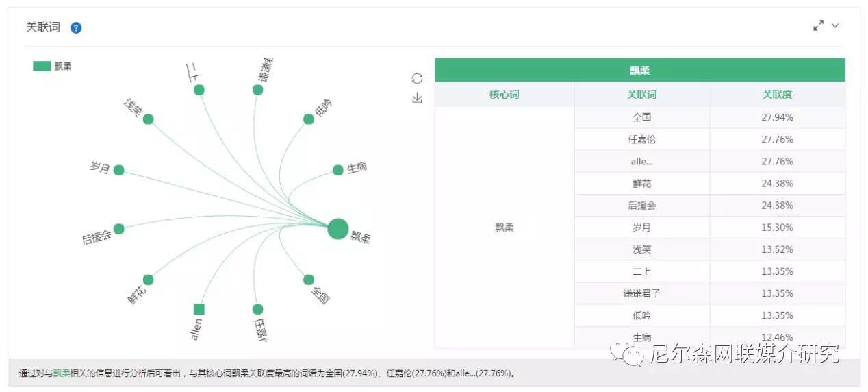Click the 岁月 node circle
Image resolution: width=868 pixels, height=392 pixels.
coord(118,170)
